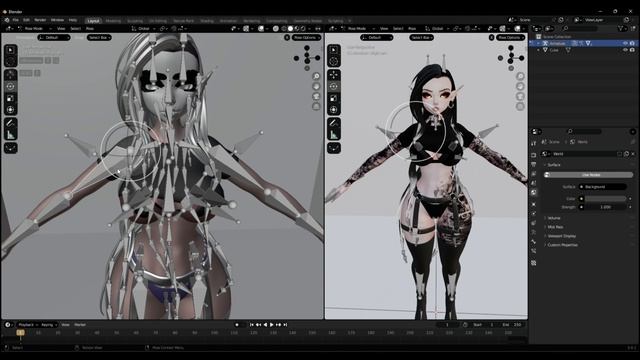Open Select Box drag dropdown in left viewport
Screen dimensions: 640x360
coord(99,38)
